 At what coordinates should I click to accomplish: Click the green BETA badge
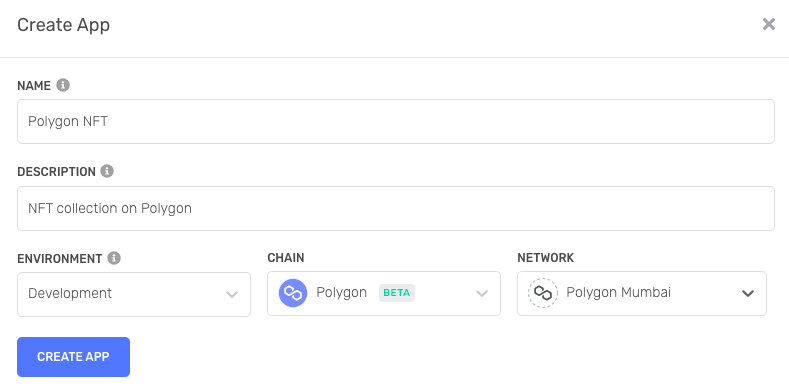pos(397,293)
